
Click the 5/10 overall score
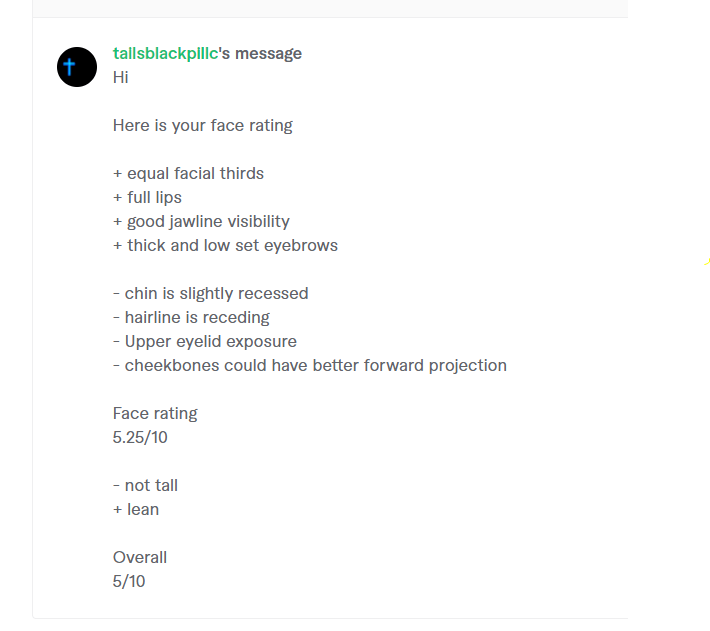129,581
